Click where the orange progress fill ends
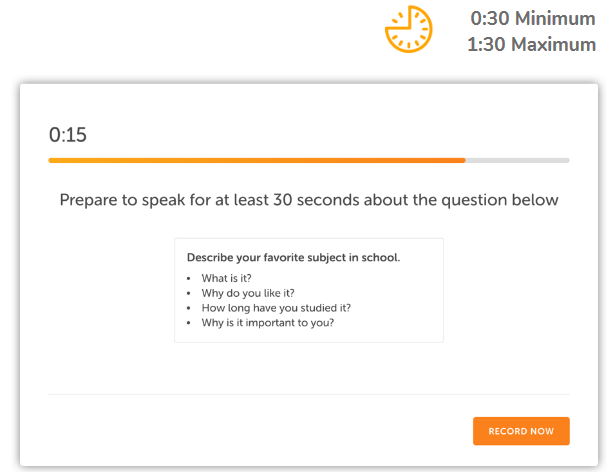The width and height of the screenshot is (614, 472). click(x=464, y=160)
